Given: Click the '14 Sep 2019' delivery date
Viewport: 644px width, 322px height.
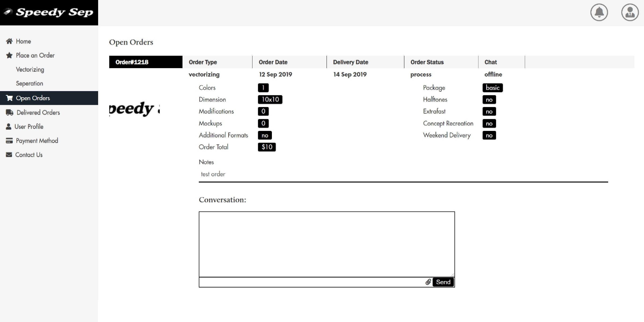Looking at the screenshot, I should tap(350, 74).
